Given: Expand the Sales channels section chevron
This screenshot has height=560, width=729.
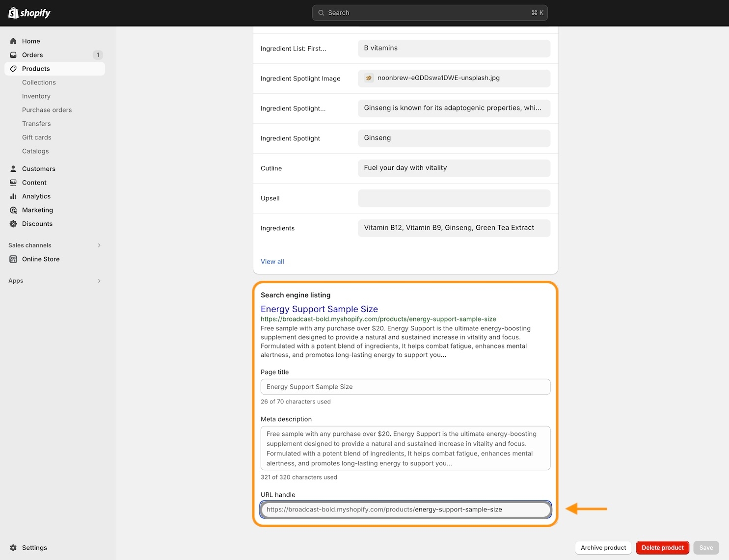Looking at the screenshot, I should click(x=99, y=245).
